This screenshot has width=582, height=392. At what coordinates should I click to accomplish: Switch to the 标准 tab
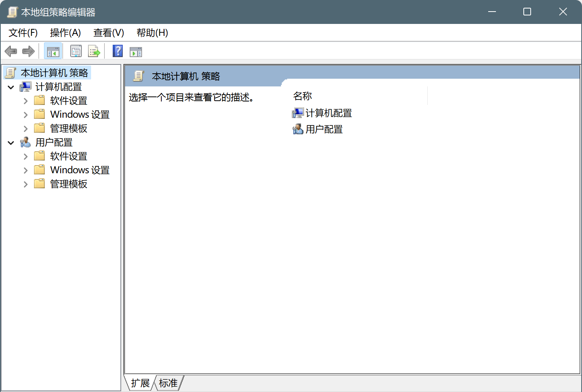[168, 383]
